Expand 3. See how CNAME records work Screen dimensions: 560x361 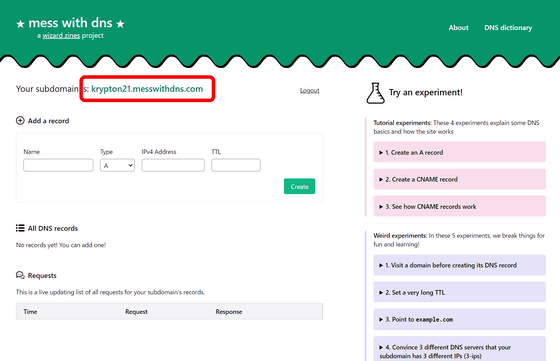pyautogui.click(x=459, y=206)
